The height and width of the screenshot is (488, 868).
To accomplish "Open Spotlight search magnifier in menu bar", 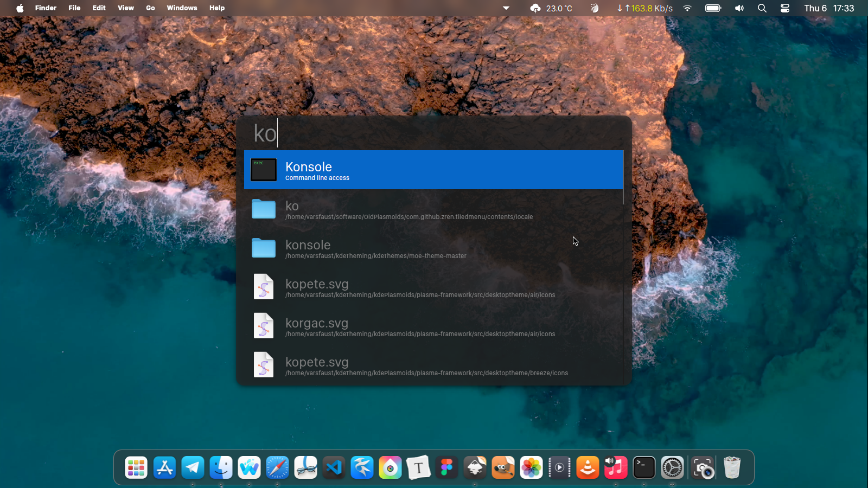I will (x=762, y=8).
